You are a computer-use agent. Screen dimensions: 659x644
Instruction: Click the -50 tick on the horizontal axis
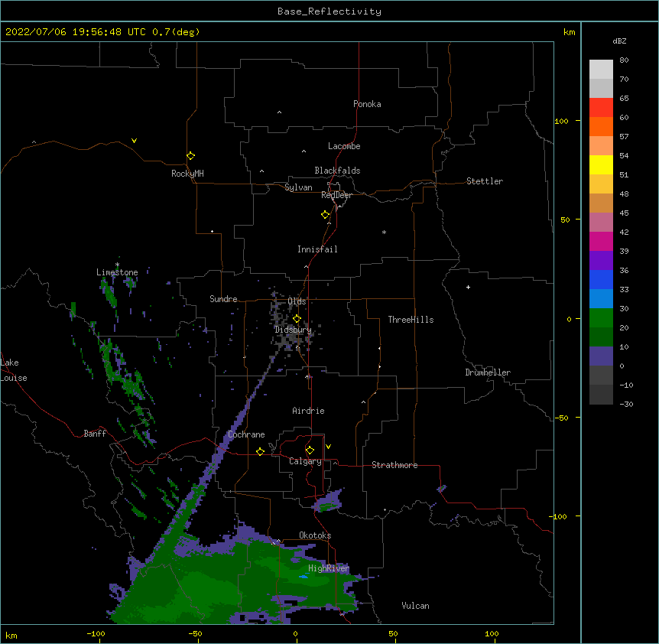[x=195, y=633]
